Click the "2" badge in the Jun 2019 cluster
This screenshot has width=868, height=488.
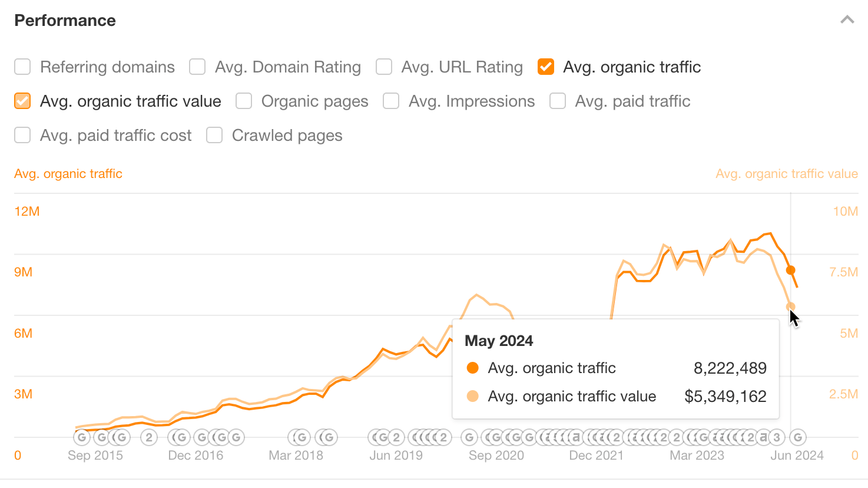coord(396,437)
